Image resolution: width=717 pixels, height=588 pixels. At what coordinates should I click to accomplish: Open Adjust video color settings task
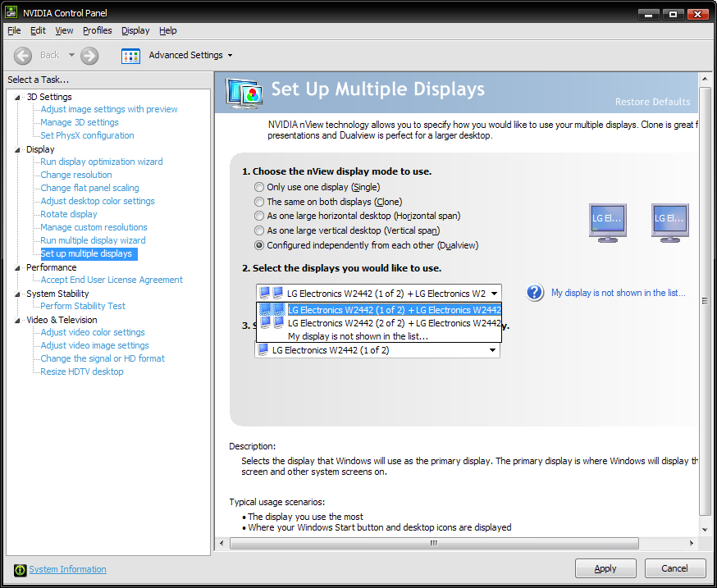[x=93, y=332]
